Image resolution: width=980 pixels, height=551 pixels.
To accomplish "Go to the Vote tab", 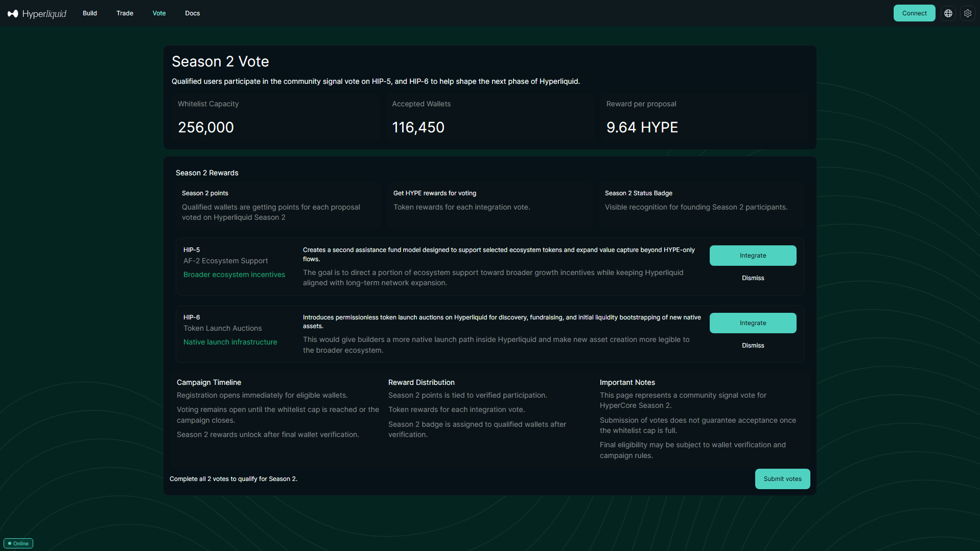I will [159, 13].
